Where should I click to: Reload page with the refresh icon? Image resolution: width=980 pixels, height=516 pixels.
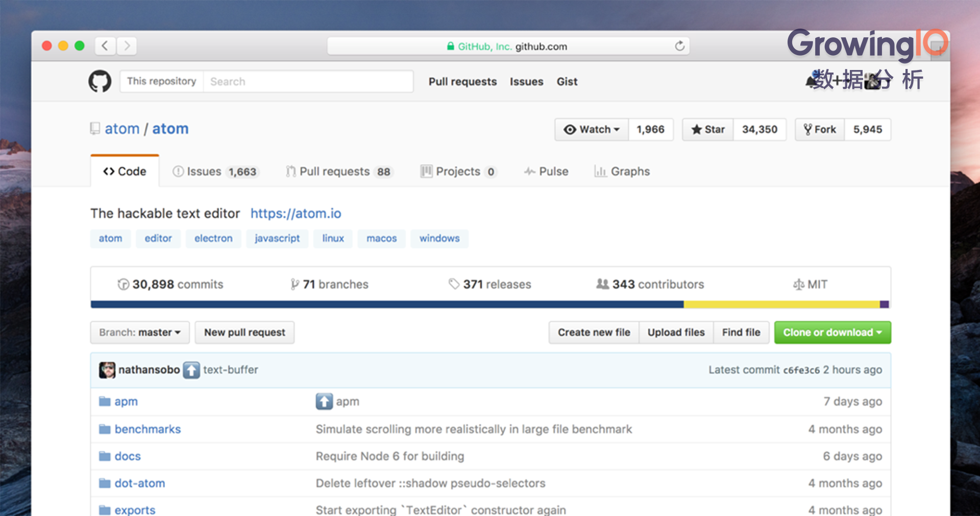pos(679,46)
